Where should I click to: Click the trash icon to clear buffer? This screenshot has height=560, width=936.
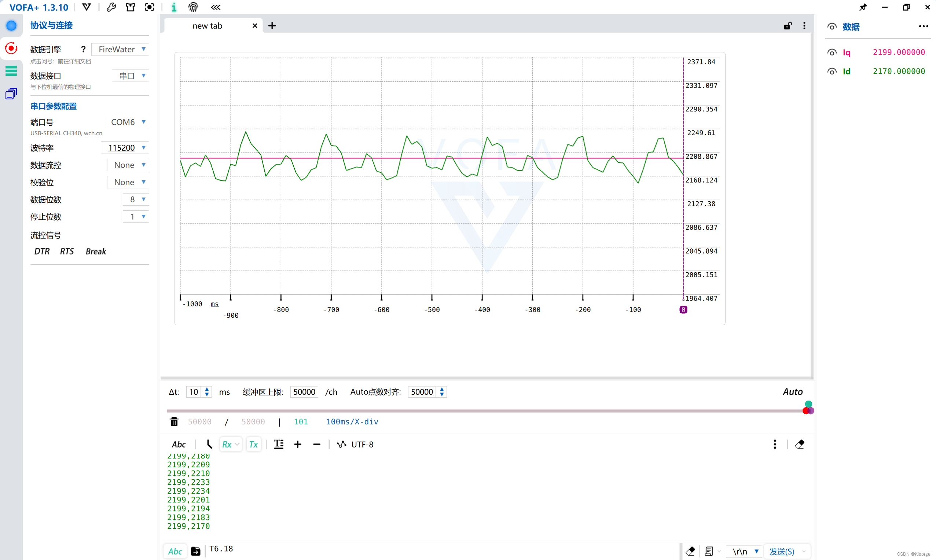pyautogui.click(x=174, y=421)
